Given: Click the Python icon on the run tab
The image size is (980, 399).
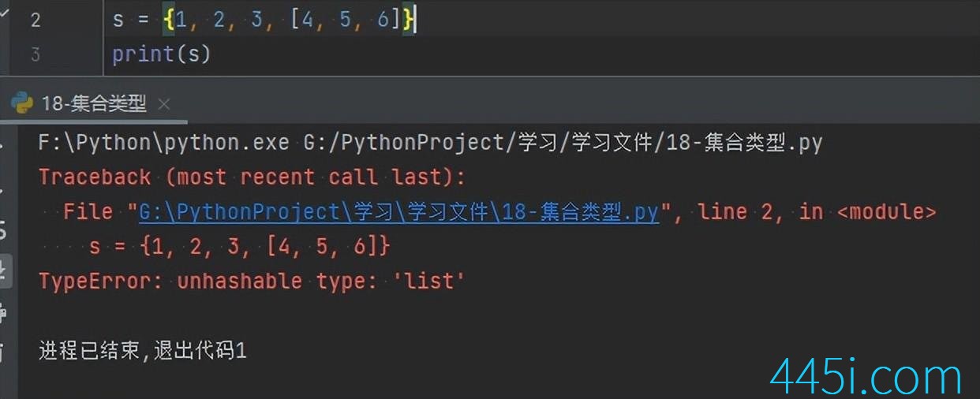Looking at the screenshot, I should click(21, 103).
